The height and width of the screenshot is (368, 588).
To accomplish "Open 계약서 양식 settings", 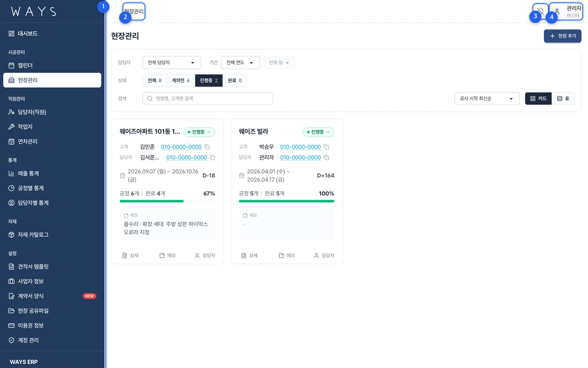I will 52,296.
